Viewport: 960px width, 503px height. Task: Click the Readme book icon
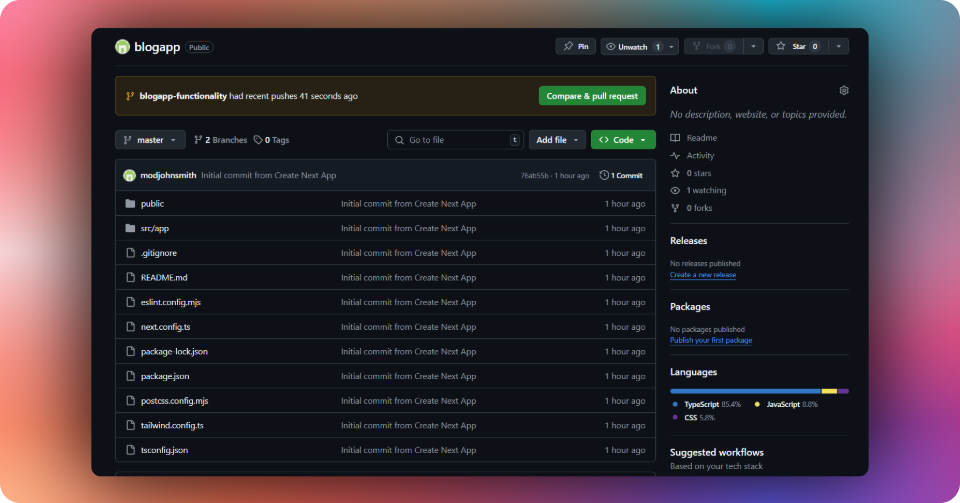click(675, 138)
